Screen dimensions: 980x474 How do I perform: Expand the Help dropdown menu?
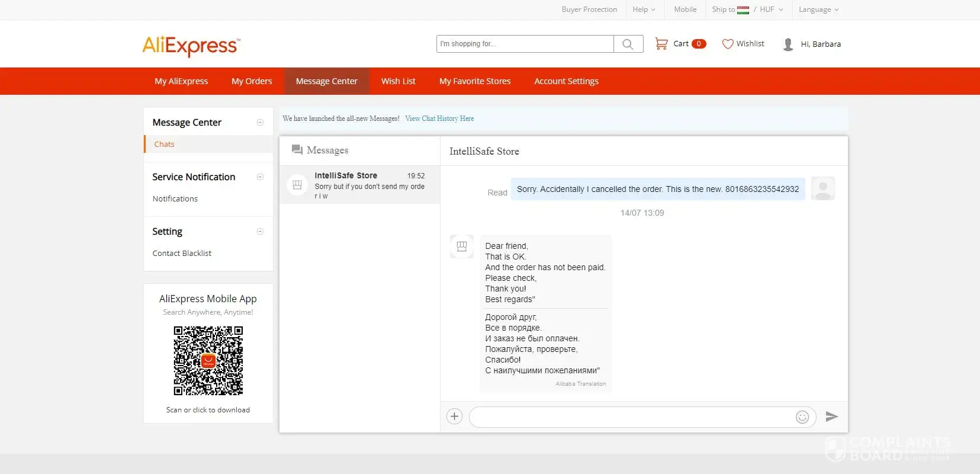[644, 9]
